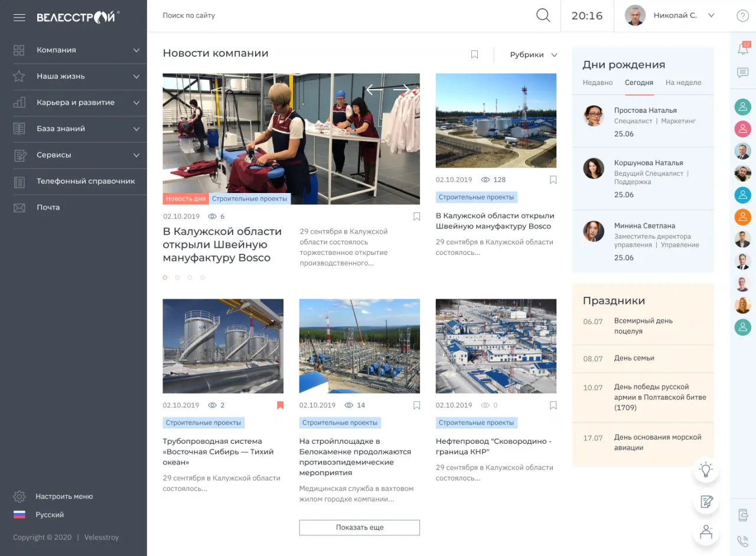756x556 pixels.
Task: Remove bookmark from Трубопроводная система article
Action: pos(281,405)
